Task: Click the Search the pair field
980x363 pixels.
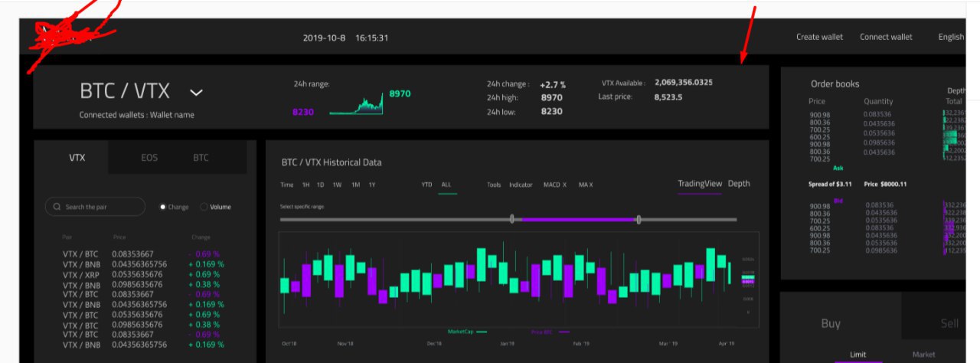Action: tap(95, 207)
